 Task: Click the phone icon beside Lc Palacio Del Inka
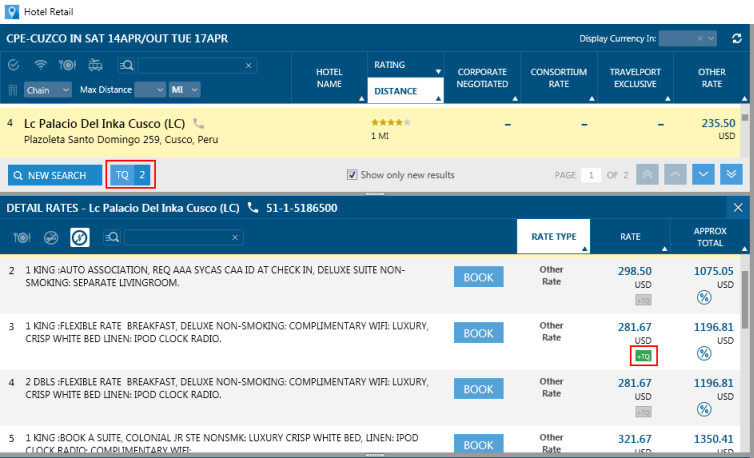pyautogui.click(x=198, y=123)
